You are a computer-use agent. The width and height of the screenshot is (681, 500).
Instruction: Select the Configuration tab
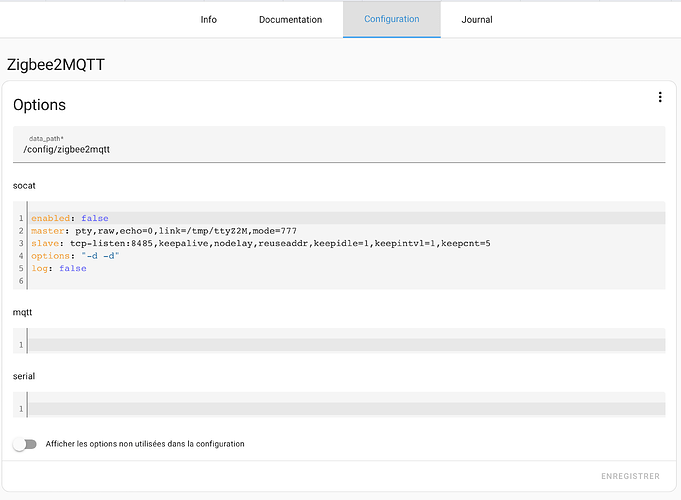[392, 20]
